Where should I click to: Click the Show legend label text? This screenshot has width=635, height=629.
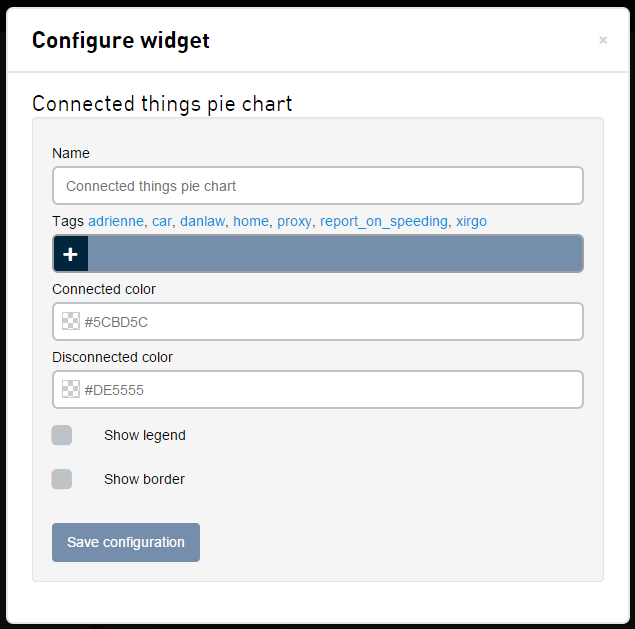click(145, 435)
